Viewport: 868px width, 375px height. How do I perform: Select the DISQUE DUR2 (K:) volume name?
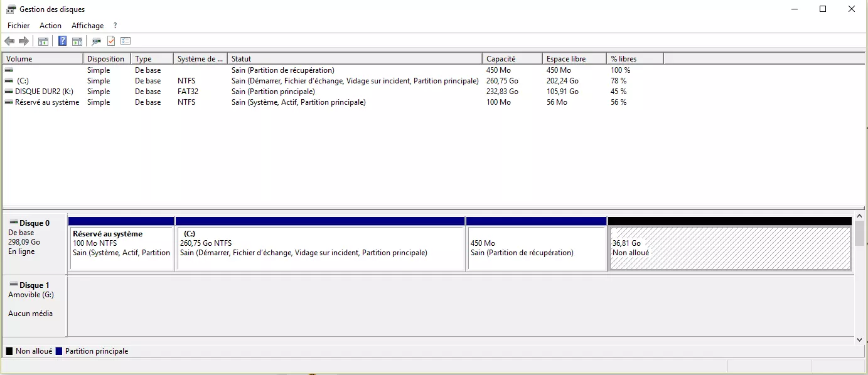coord(45,92)
